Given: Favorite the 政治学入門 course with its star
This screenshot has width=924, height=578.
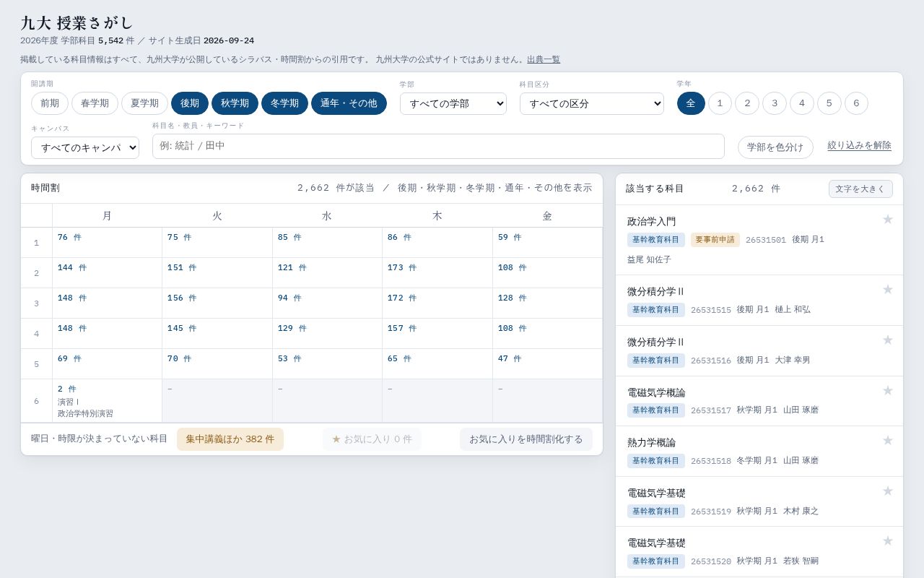Looking at the screenshot, I should coord(888,219).
